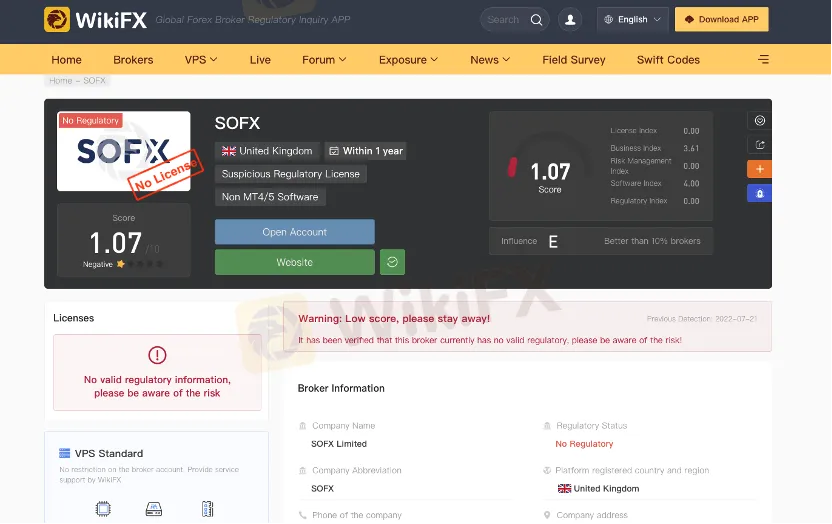The height and width of the screenshot is (524, 832).
Task: Expand the Exposure menu dropdown
Action: 408,59
